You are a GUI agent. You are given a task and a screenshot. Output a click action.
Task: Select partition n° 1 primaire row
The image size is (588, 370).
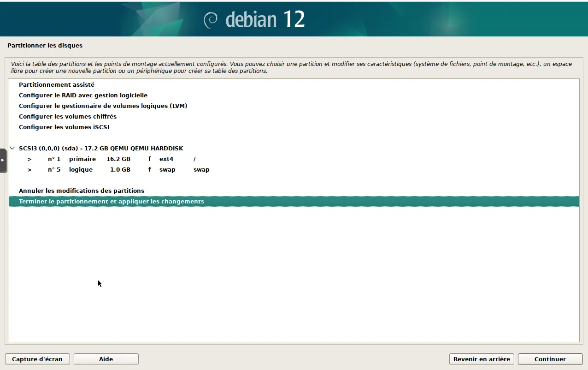(294, 159)
